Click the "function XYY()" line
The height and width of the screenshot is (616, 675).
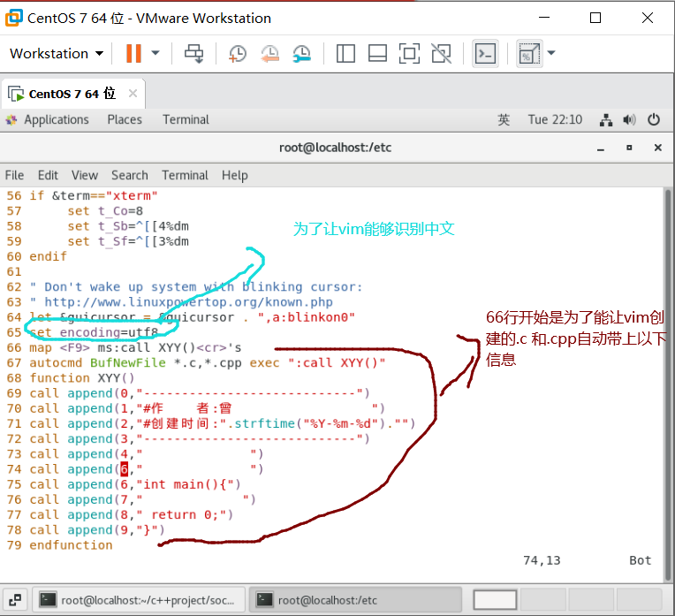point(82,378)
